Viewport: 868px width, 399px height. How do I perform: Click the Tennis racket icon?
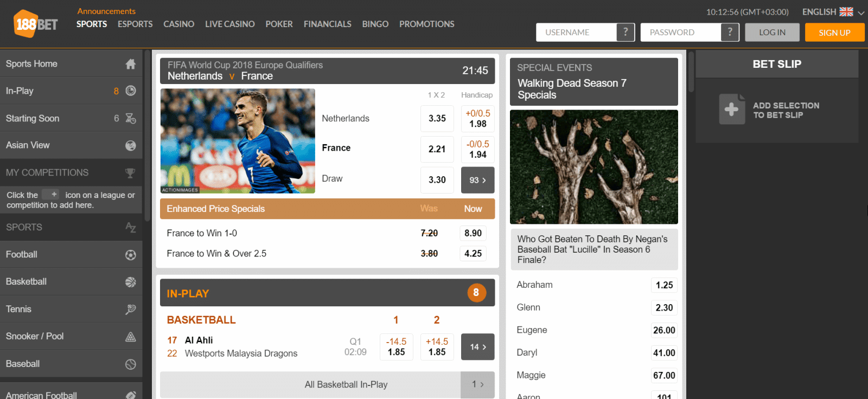point(131,309)
